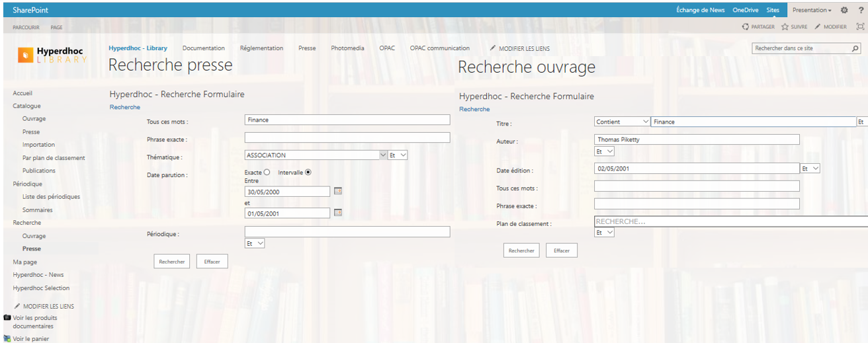The width and height of the screenshot is (868, 343).
Task: Click the Recherche link under presse form title
Action: pos(125,107)
